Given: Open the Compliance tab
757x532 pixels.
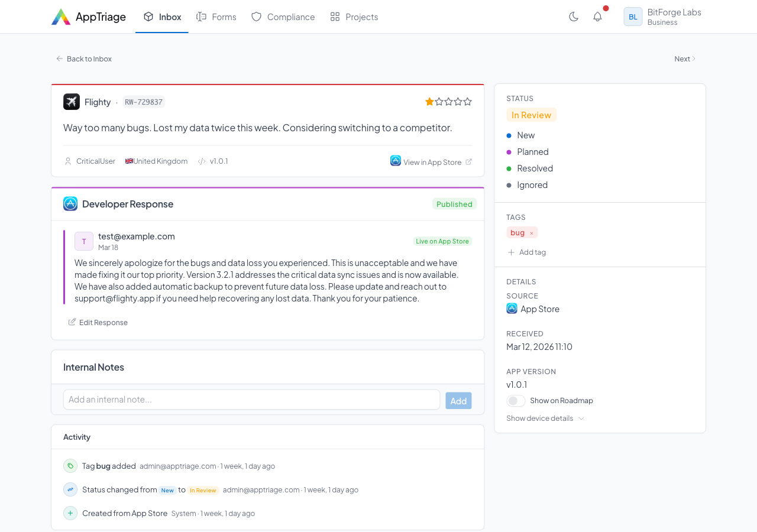Looking at the screenshot, I should click(283, 17).
